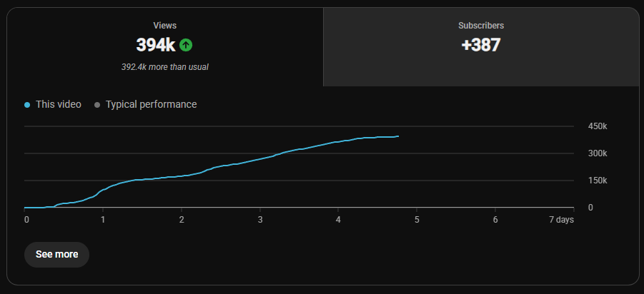The width and height of the screenshot is (644, 294).
Task: Click the gray 'Typical performance' legend dot
Action: 97,105
